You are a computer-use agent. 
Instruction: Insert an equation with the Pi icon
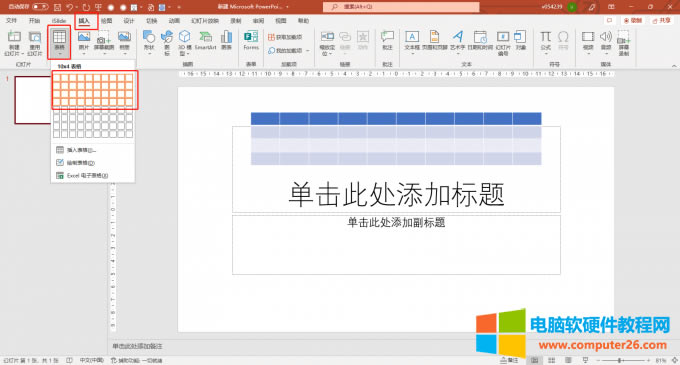coord(546,41)
